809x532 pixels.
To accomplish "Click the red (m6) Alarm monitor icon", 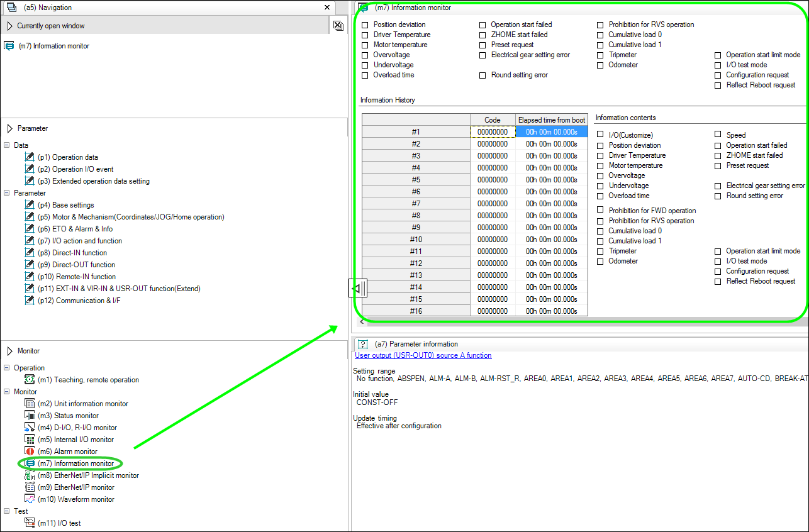I will pos(30,452).
